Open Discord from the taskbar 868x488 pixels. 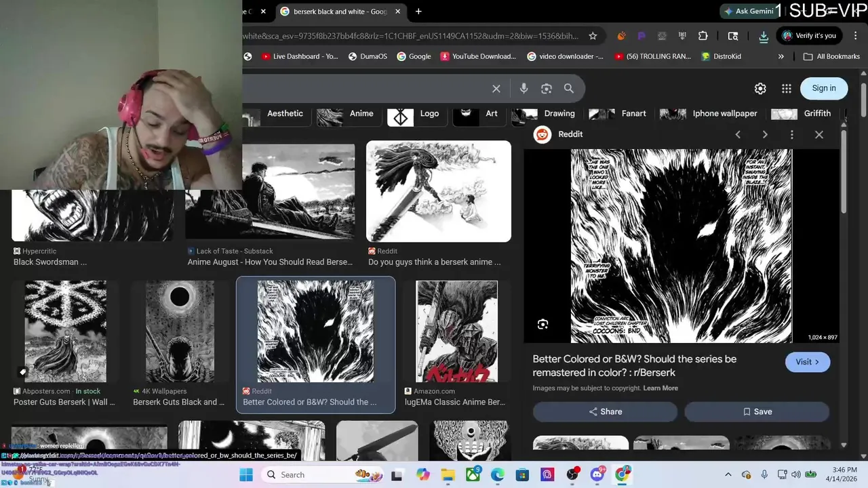(597, 474)
